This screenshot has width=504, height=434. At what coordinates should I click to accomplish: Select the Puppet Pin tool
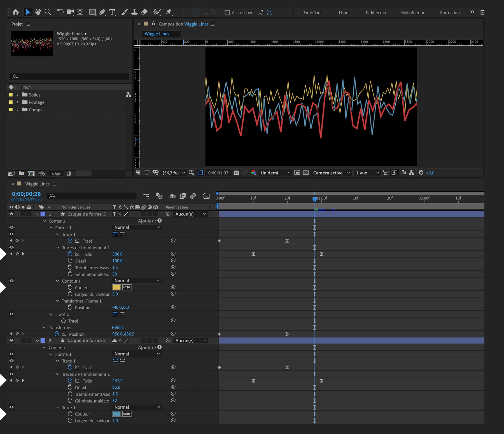(169, 12)
